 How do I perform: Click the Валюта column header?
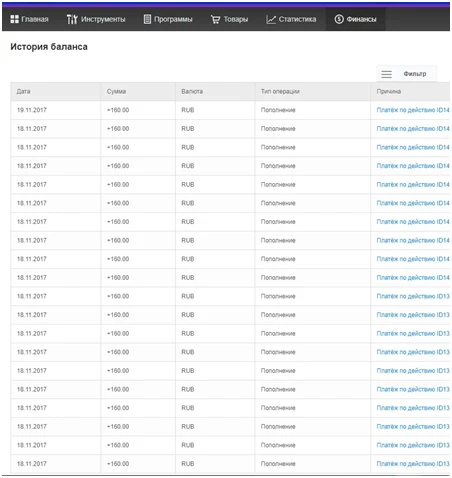tap(192, 91)
